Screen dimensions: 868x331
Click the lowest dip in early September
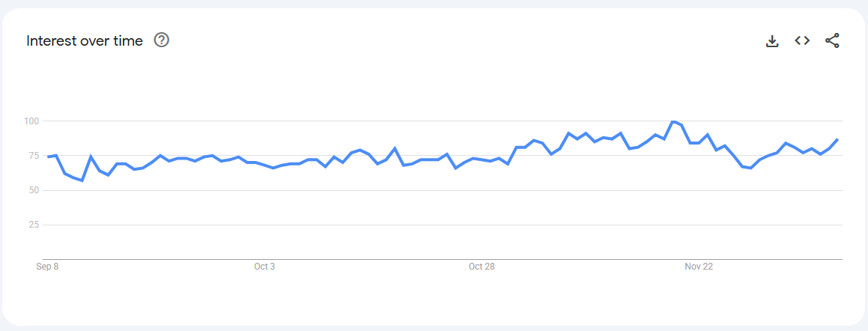pos(82,180)
